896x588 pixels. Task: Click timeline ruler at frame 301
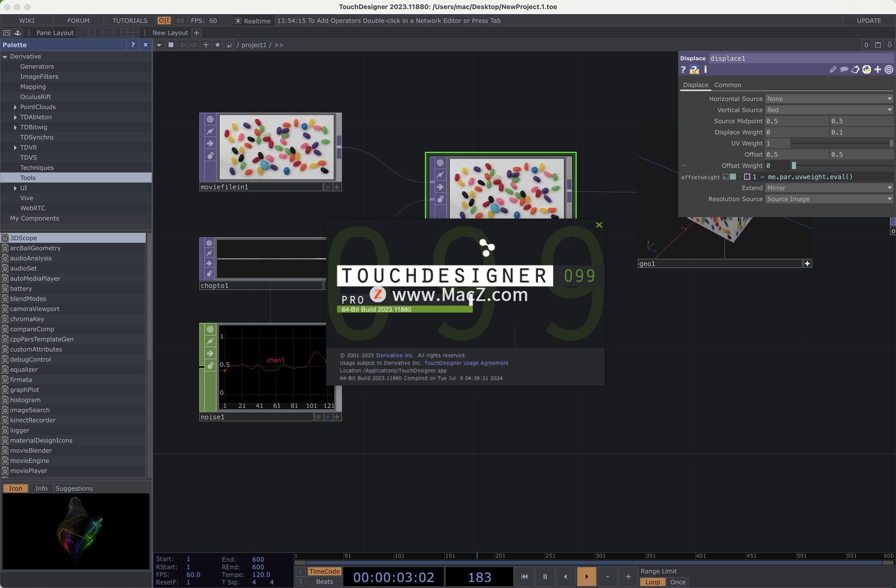coord(601,556)
